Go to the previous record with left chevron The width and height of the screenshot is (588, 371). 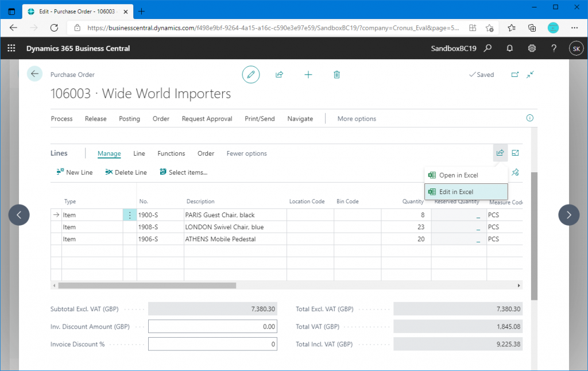pyautogui.click(x=19, y=215)
